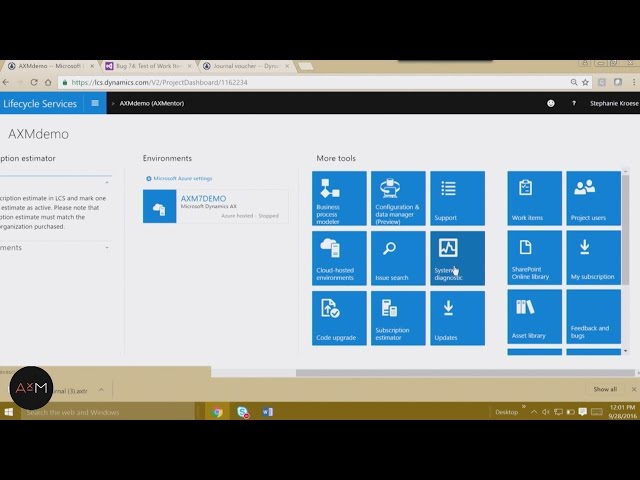The height and width of the screenshot is (480, 640).
Task: Click More tools scroll down arrow
Action: 625,351
